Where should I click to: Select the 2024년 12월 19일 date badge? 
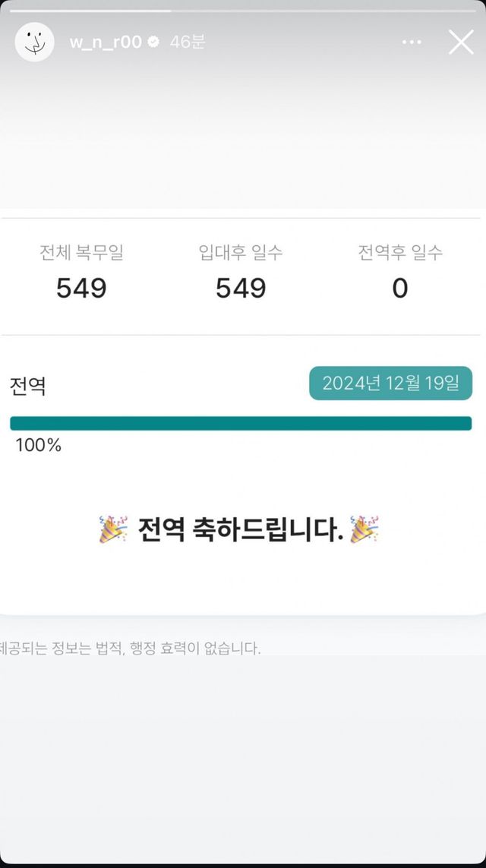(x=390, y=383)
